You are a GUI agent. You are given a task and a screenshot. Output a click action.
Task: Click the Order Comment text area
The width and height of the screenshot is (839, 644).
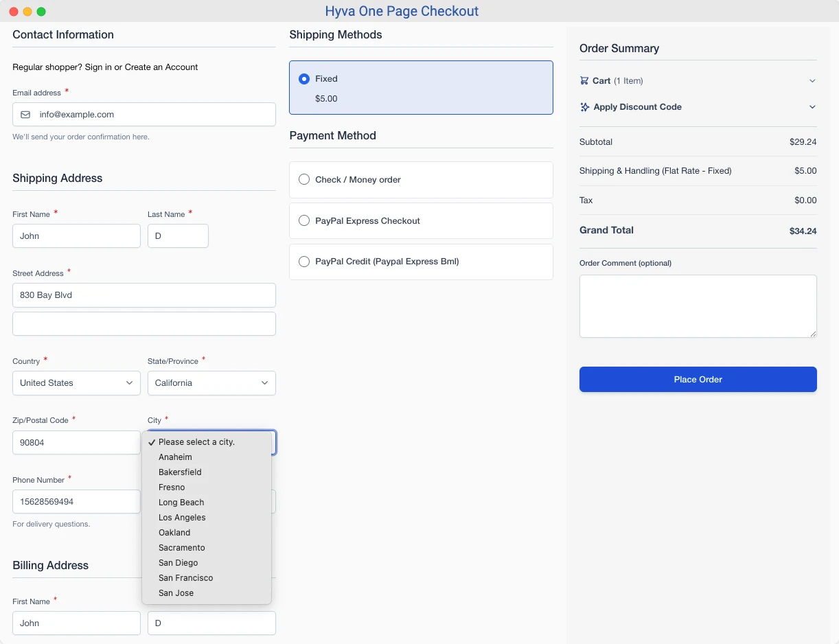point(698,306)
